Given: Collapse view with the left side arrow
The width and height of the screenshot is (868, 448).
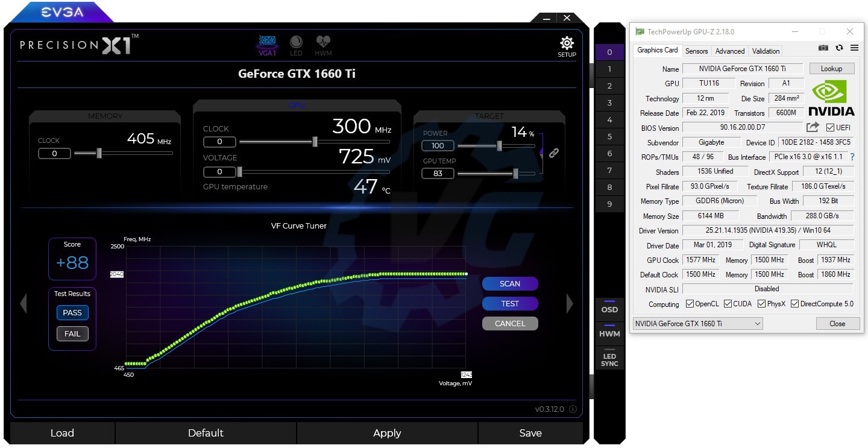Looking at the screenshot, I should click(x=23, y=303).
